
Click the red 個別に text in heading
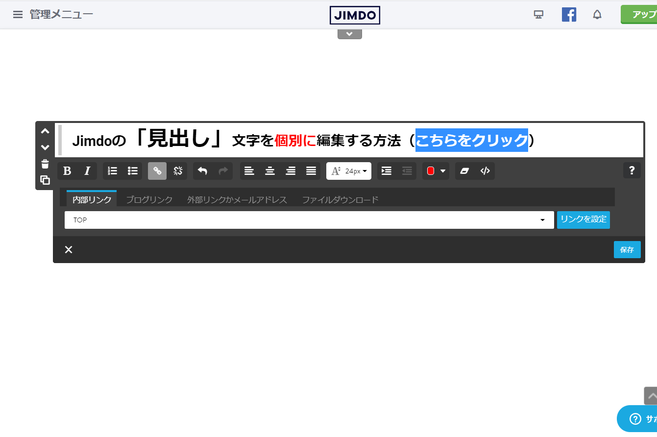click(295, 140)
